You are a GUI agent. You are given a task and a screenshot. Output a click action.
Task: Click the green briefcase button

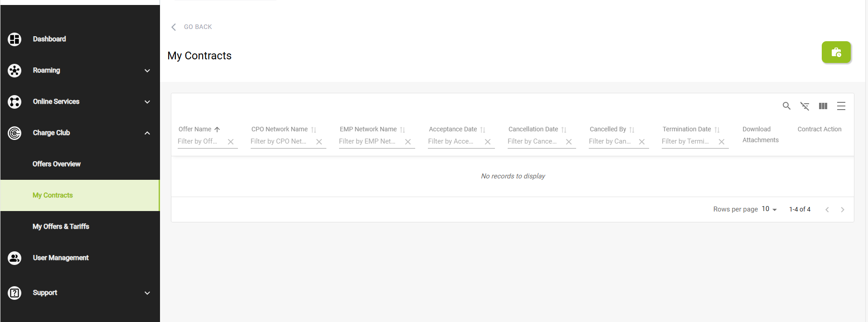coord(836,52)
